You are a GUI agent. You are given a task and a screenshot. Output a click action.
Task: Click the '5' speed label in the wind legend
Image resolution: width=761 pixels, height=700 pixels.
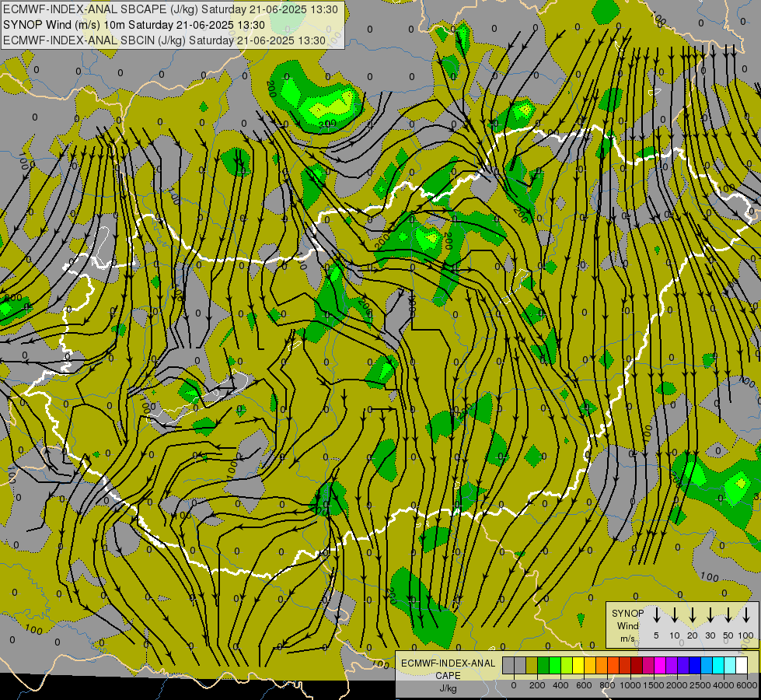click(x=656, y=635)
